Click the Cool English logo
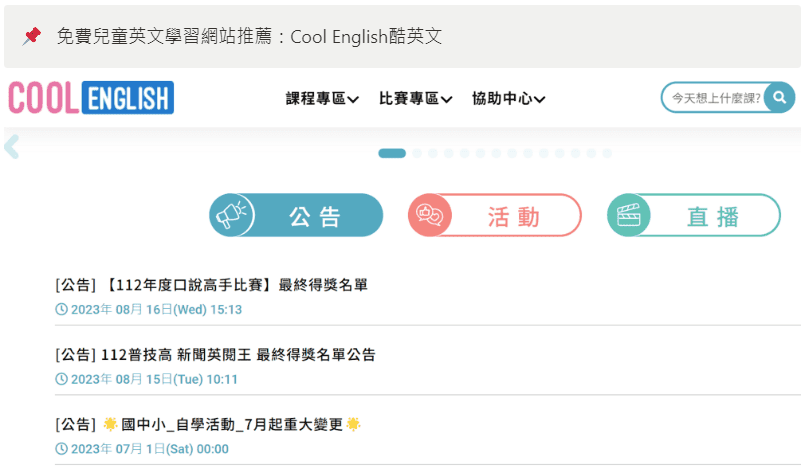 91,98
